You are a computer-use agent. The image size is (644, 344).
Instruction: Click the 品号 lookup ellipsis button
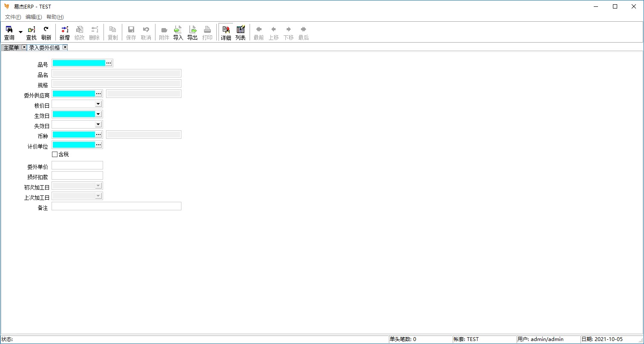pyautogui.click(x=109, y=63)
